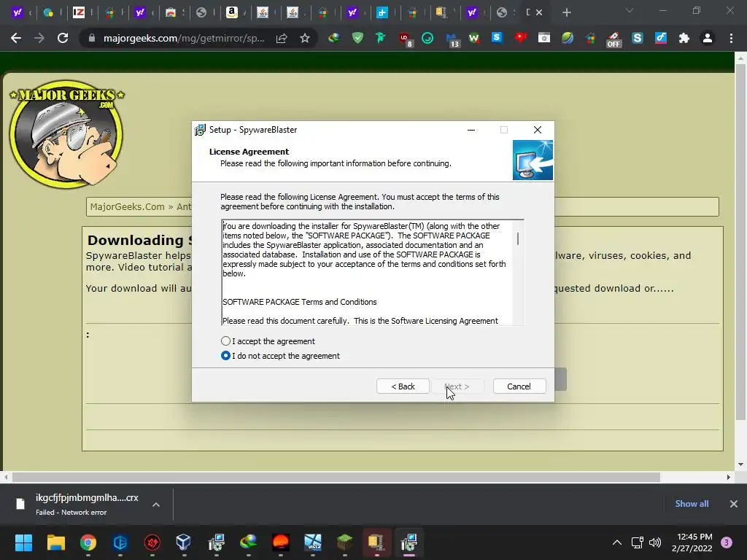Open the green shield extension
Viewport: 747px width, 560px height.
(357, 38)
